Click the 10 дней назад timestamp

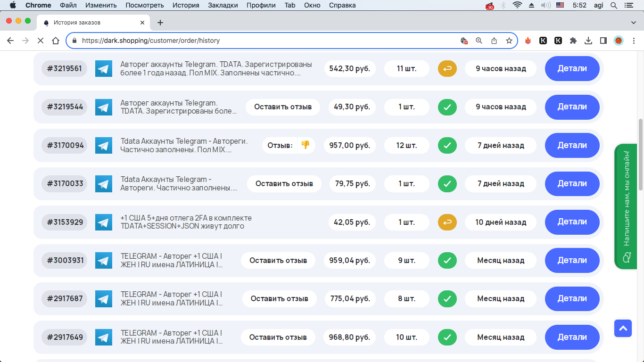click(x=501, y=222)
